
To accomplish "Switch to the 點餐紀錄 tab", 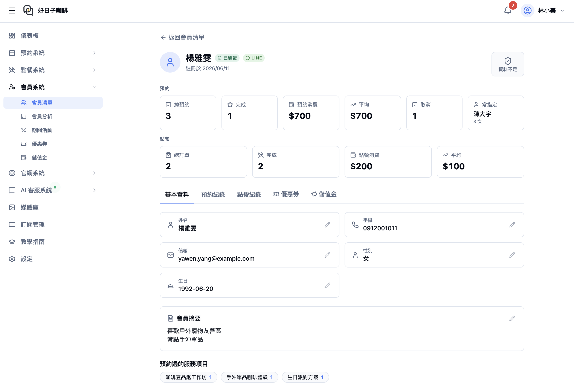I will point(249,194).
